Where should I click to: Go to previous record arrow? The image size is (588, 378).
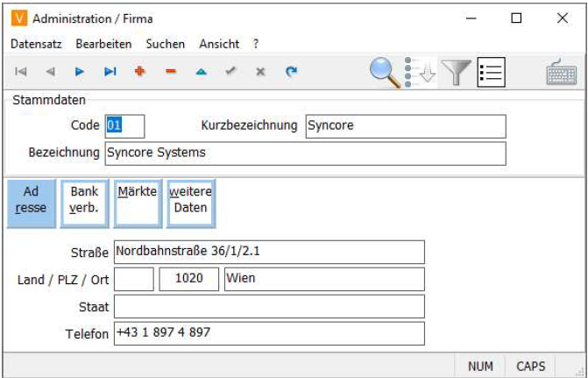point(50,72)
